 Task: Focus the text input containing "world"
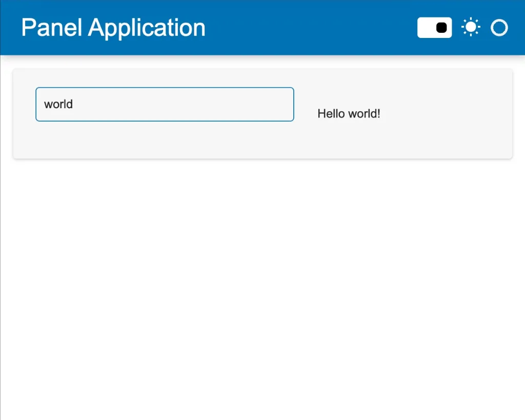[x=164, y=104]
